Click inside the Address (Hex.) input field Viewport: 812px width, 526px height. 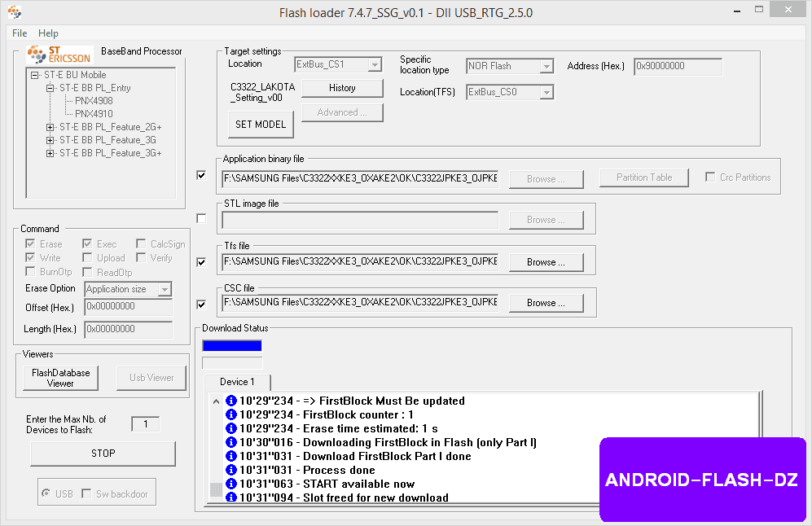point(678,66)
